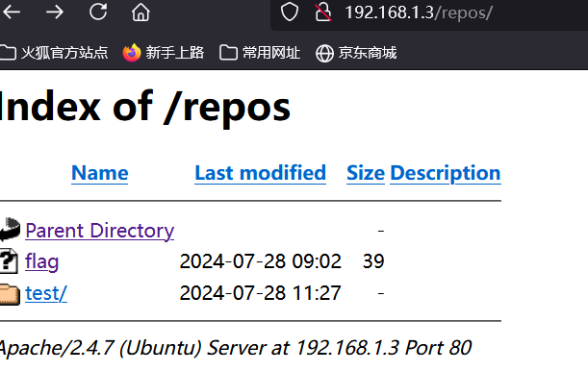This screenshot has height=371, width=588.
Task: Click the forward navigation arrow
Action: point(55,12)
